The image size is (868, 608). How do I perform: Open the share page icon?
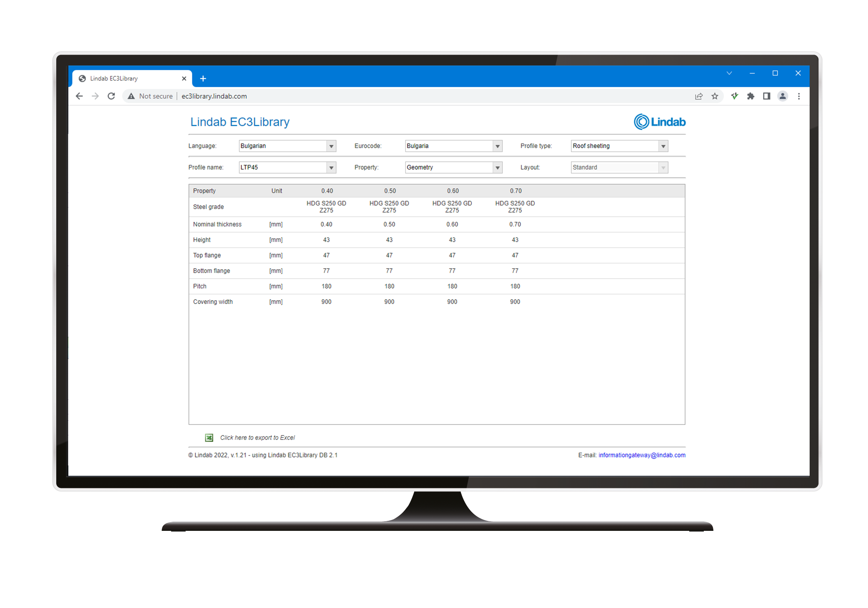(699, 96)
